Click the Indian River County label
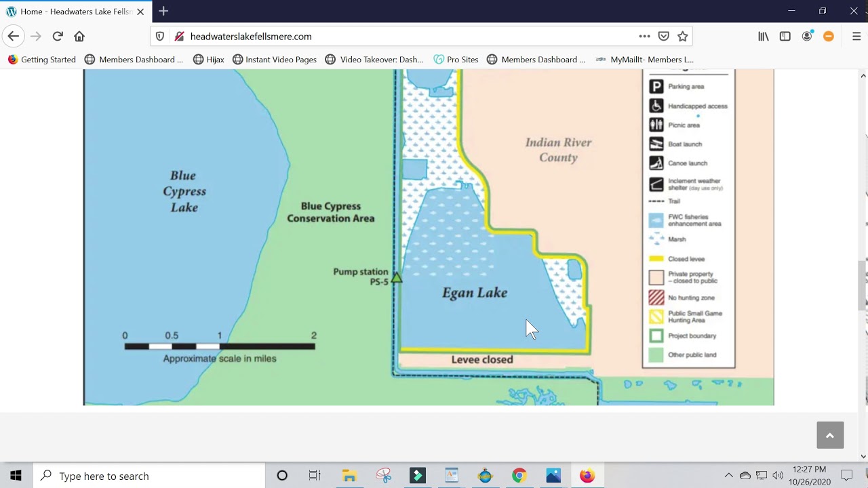868x488 pixels. point(558,150)
